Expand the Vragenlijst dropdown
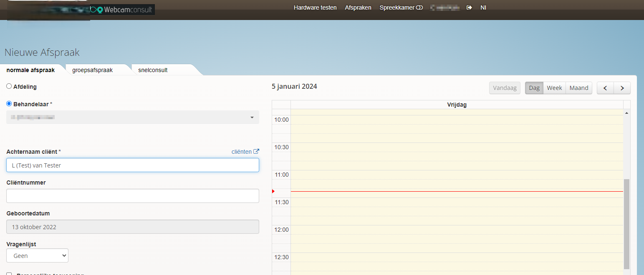The width and height of the screenshot is (644, 275). [38, 256]
